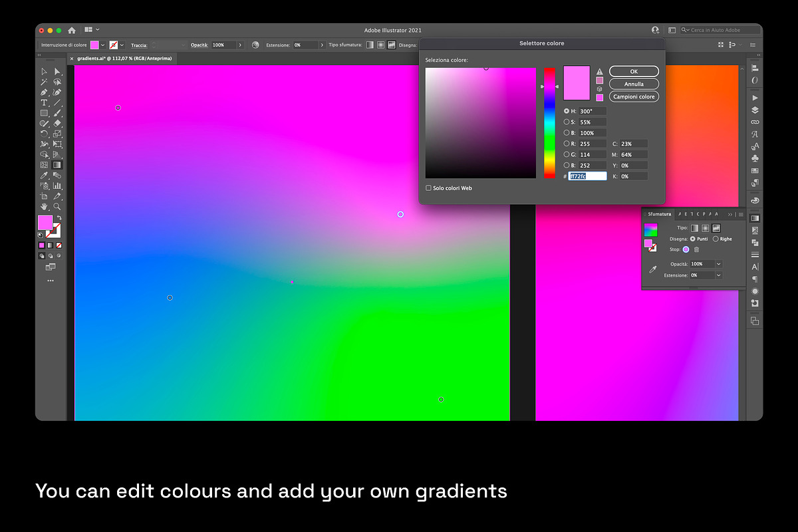Switch to the Sfumatura panel tab
798x532 pixels.
tap(659, 214)
